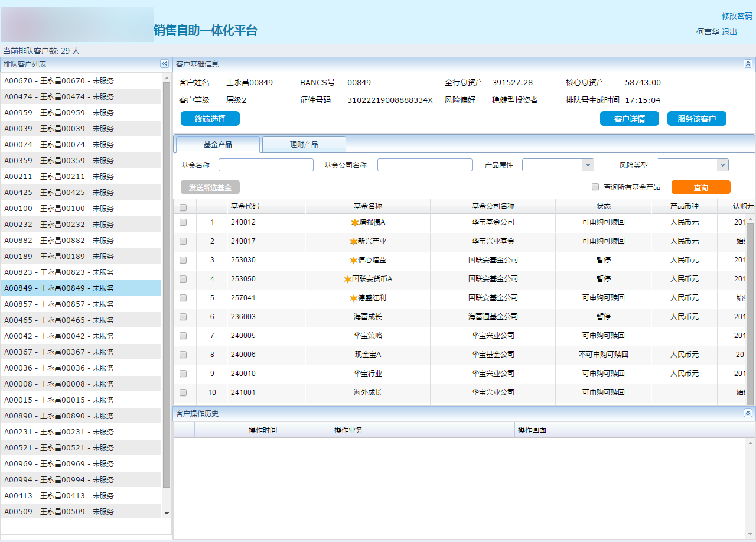The height and width of the screenshot is (542, 756).
Task: Click star icon next to 新兴产业
Action: 353,242
